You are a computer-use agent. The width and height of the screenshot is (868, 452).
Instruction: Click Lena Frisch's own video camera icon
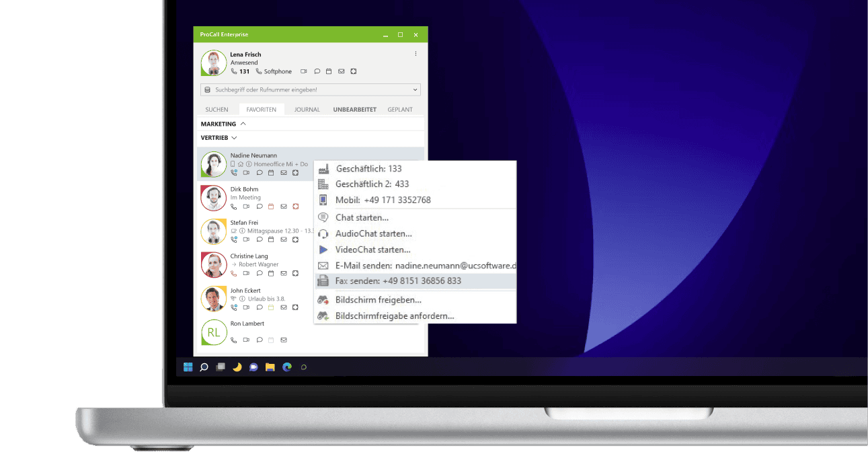pos(304,71)
